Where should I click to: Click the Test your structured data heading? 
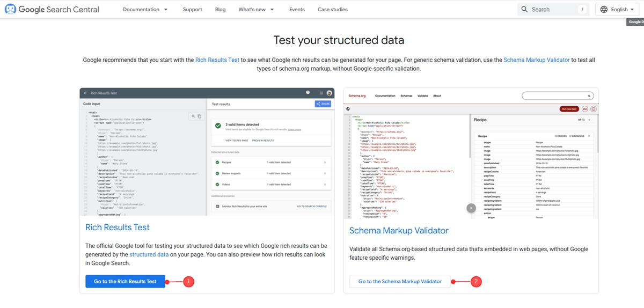[339, 40]
